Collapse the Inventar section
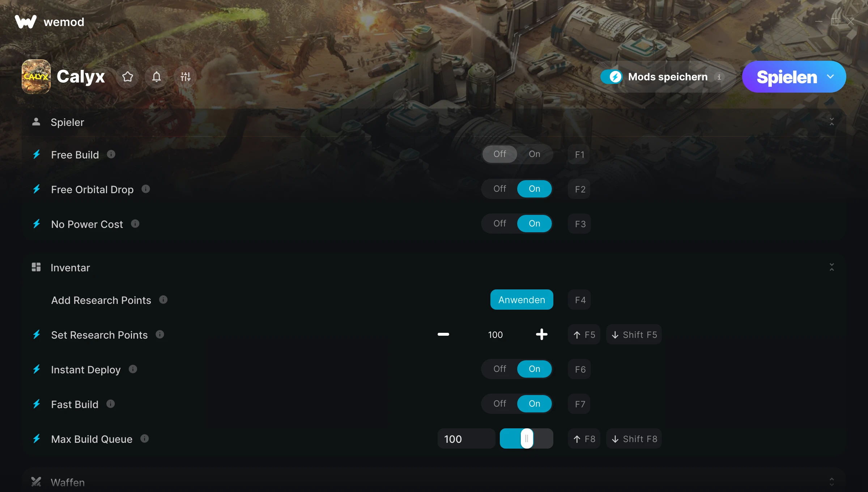The image size is (868, 492). coord(831,267)
